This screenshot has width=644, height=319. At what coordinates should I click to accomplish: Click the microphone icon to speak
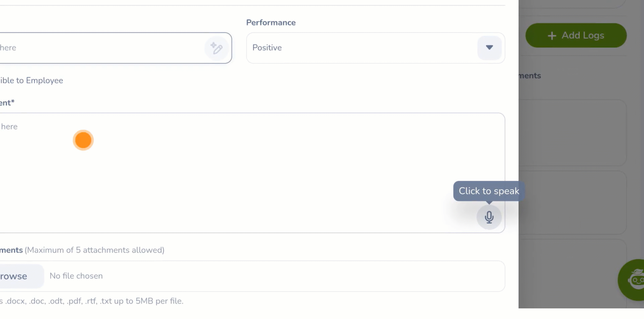pos(489,217)
